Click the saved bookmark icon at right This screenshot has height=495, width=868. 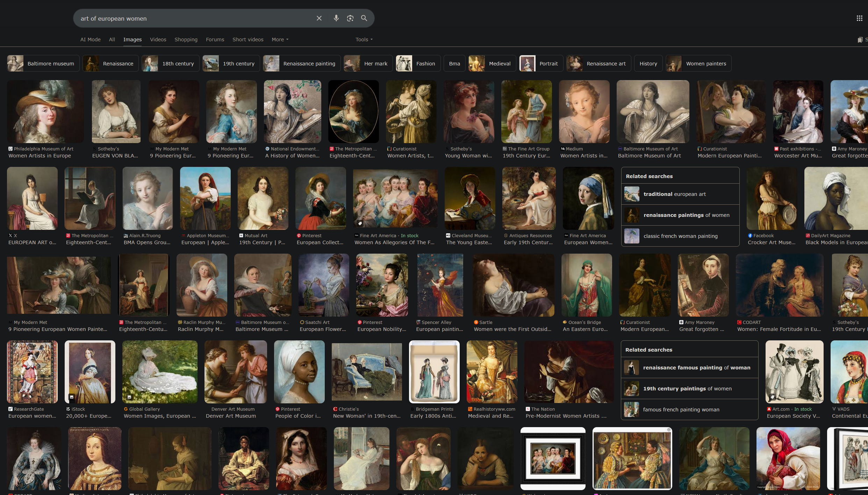tap(860, 40)
